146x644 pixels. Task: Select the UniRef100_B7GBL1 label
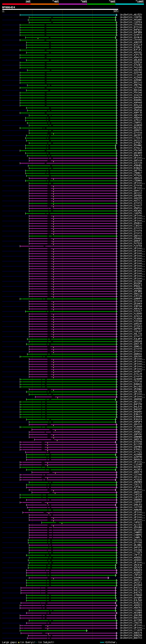tap(131, 47)
